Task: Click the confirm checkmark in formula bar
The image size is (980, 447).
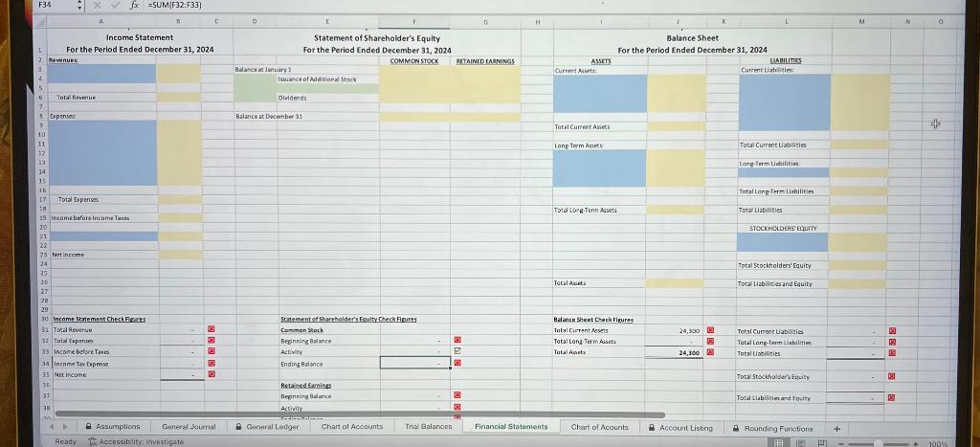Action: [114, 5]
